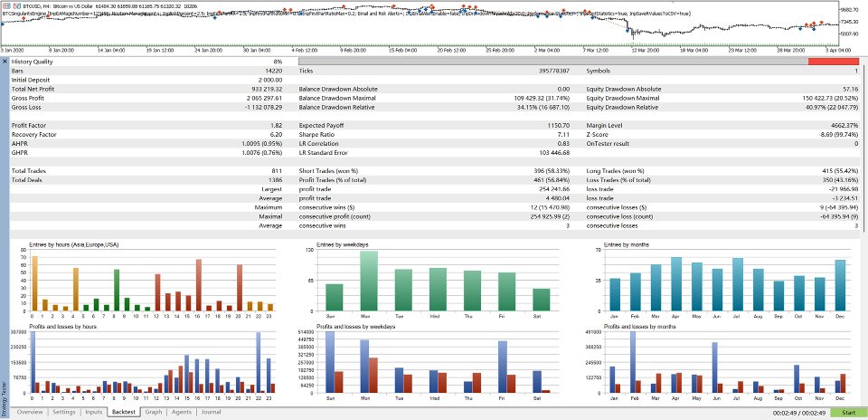Select largest profit trade value 254 241.66

point(555,189)
